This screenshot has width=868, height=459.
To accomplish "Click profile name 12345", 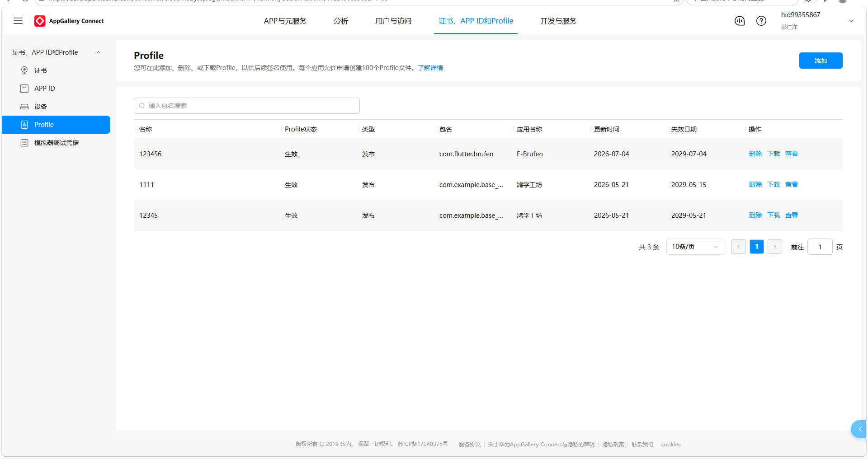I will point(149,215).
